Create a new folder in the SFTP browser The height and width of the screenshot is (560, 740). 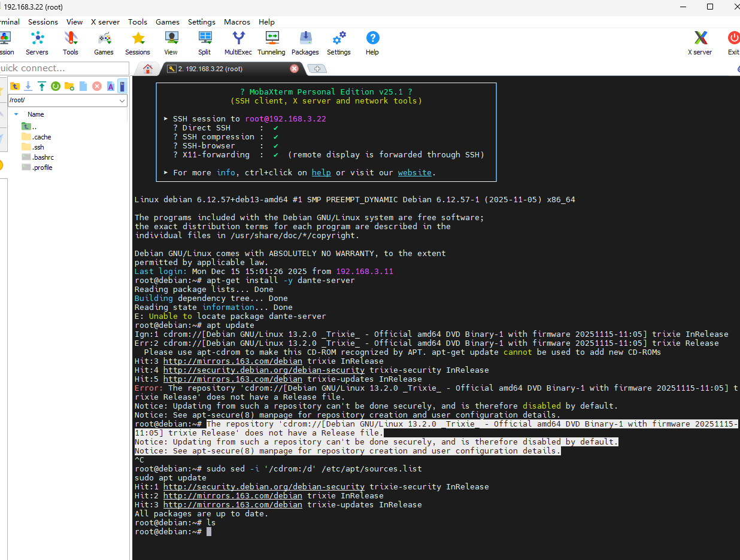pos(69,86)
